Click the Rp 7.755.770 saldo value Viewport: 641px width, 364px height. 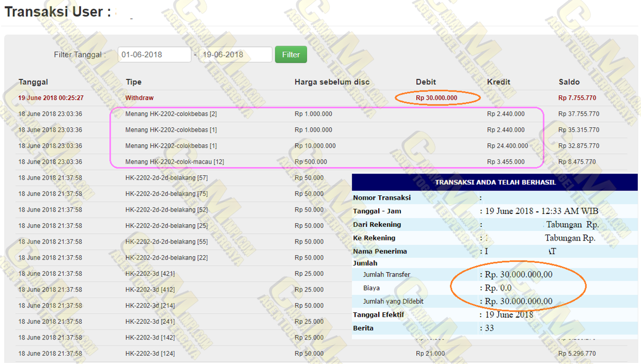pyautogui.click(x=577, y=98)
